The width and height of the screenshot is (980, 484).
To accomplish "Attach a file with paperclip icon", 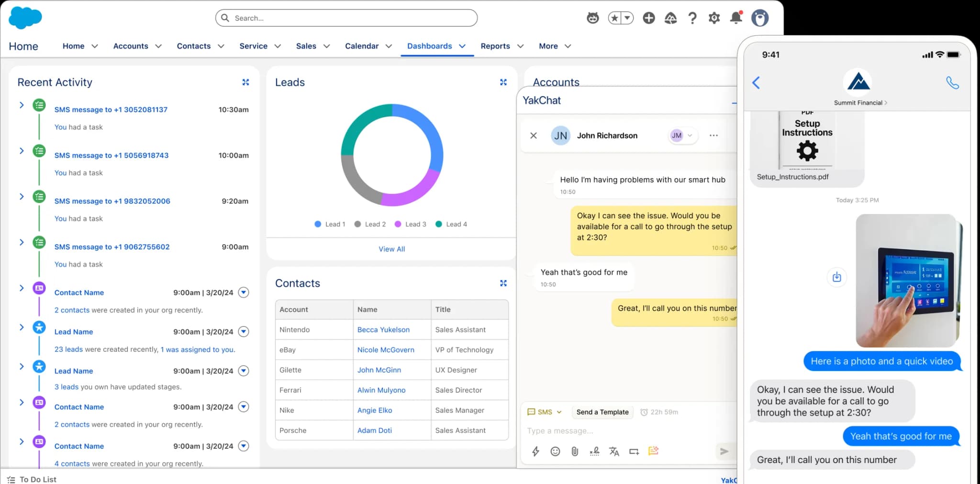I will click(x=575, y=451).
